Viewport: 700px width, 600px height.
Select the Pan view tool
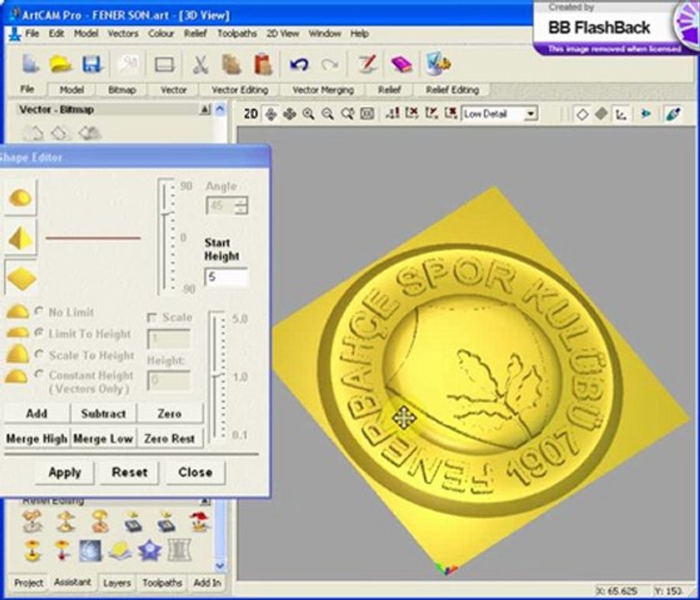(x=289, y=114)
